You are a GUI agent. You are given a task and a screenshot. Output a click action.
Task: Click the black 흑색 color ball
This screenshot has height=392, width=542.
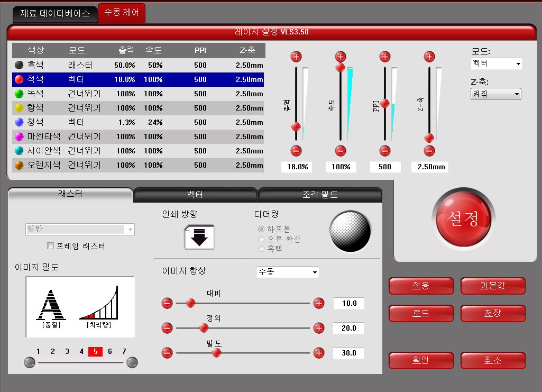[19, 65]
